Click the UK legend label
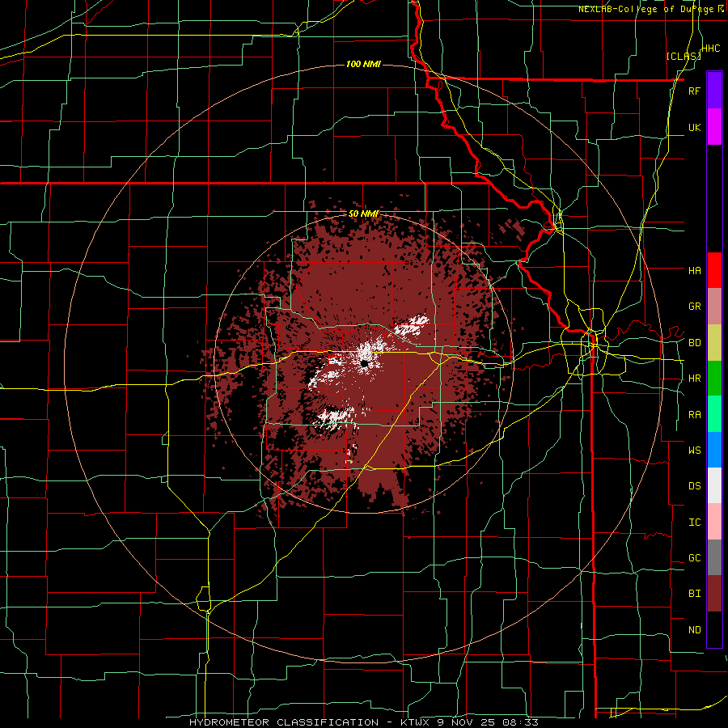 pos(694,127)
